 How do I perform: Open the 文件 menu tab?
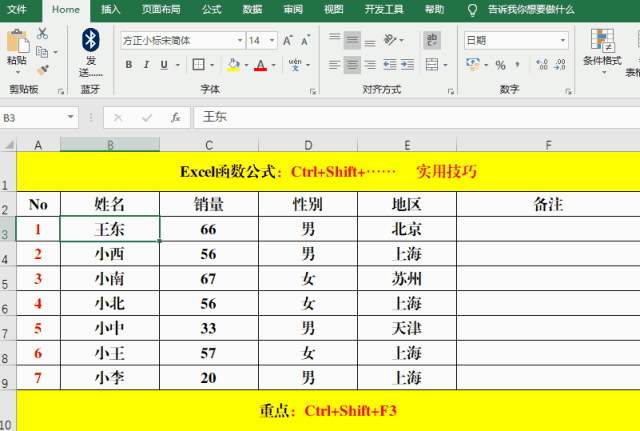pos(17,9)
